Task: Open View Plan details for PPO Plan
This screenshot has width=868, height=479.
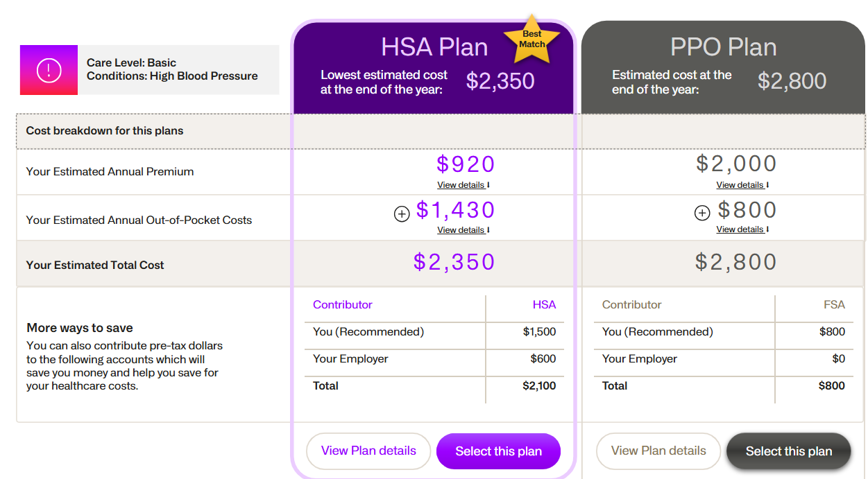Action: coord(658,451)
